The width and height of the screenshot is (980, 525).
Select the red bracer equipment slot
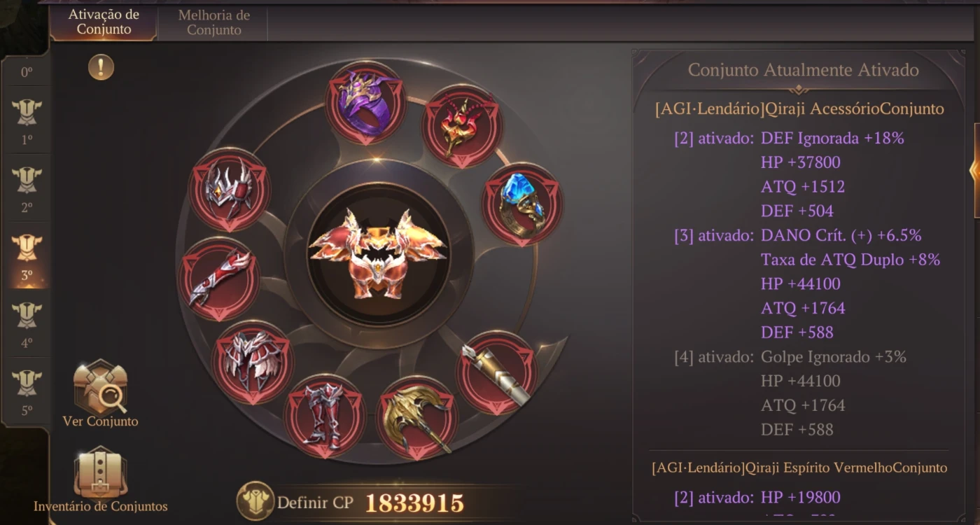coord(219,279)
